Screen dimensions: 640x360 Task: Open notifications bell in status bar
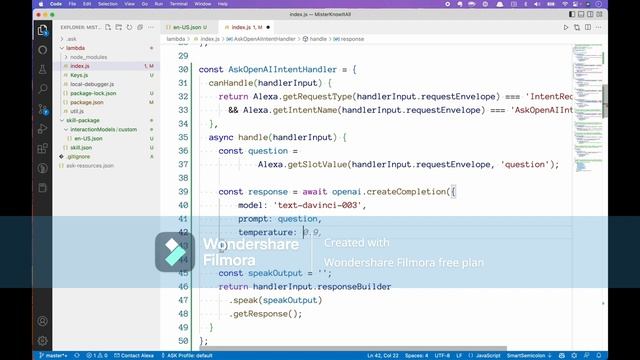(598, 356)
